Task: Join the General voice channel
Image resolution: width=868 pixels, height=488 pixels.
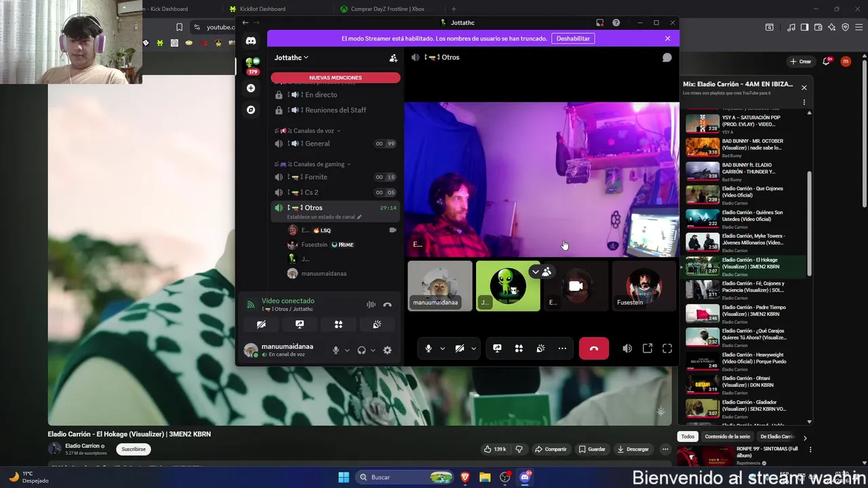Action: click(336, 144)
